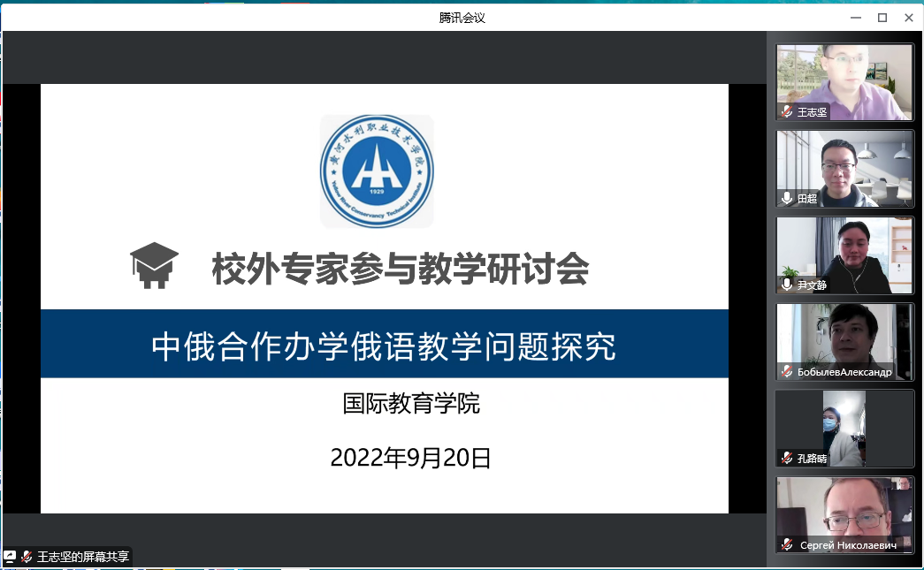The image size is (924, 570).
Task: Click muted mic icon beside Сергей Николаевич
Action: click(786, 544)
